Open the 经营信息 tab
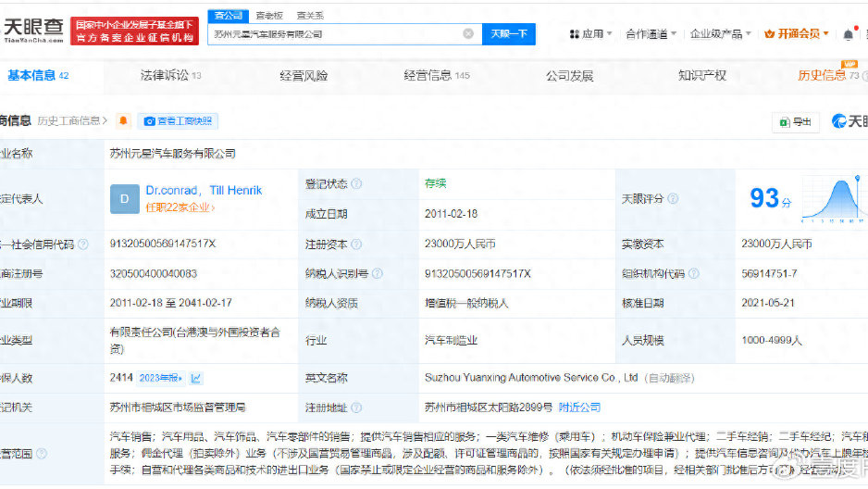 click(437, 76)
